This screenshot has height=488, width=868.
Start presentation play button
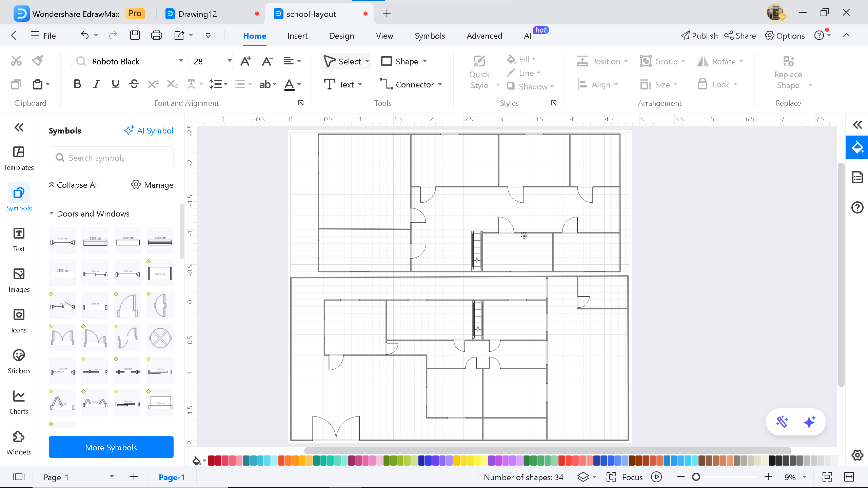[656, 477]
